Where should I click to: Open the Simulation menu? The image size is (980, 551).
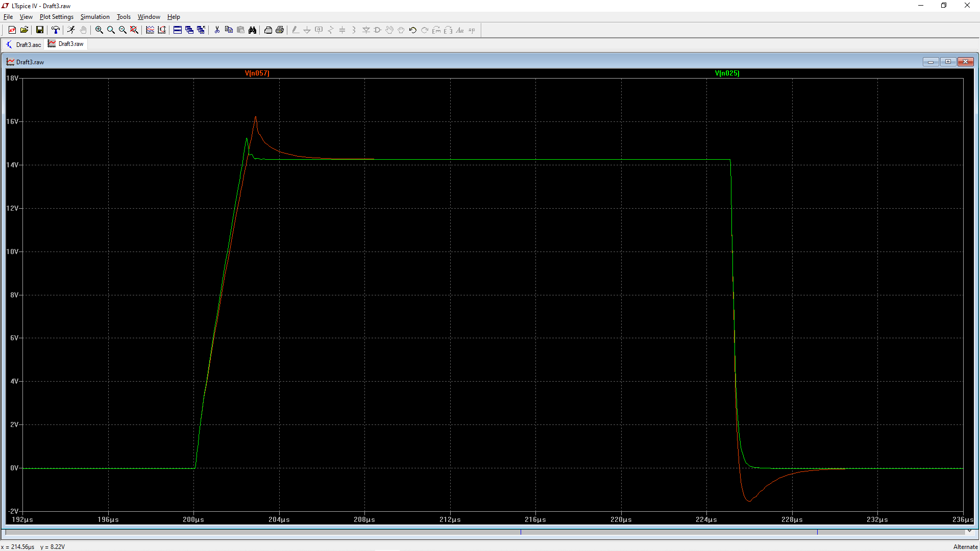(x=95, y=17)
